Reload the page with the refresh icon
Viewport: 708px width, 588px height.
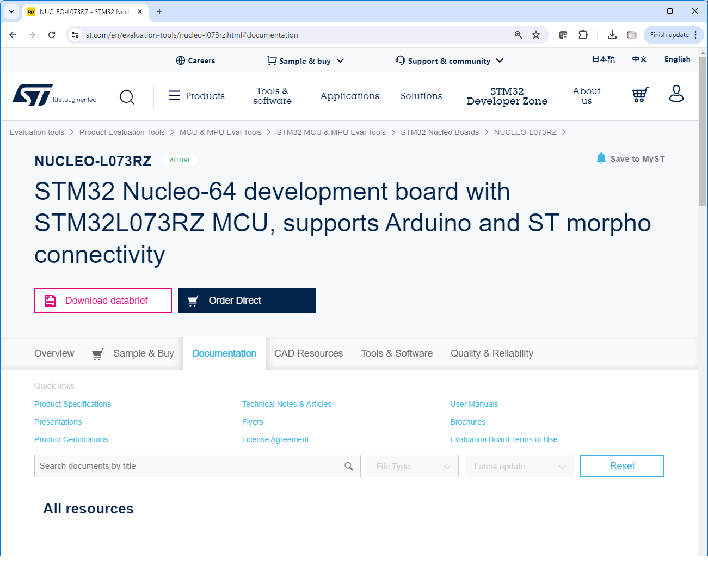click(x=52, y=34)
